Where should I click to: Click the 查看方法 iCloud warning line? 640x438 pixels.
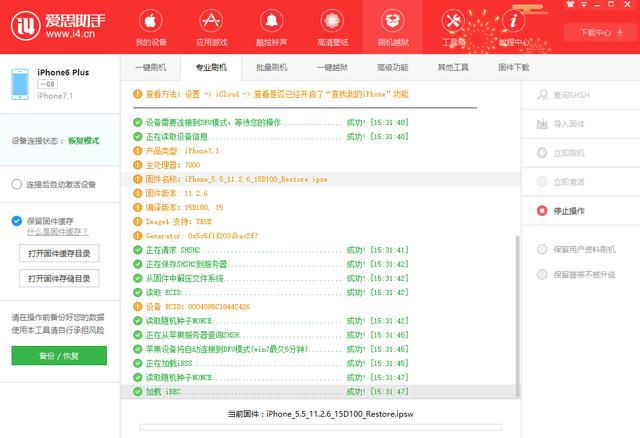point(271,94)
